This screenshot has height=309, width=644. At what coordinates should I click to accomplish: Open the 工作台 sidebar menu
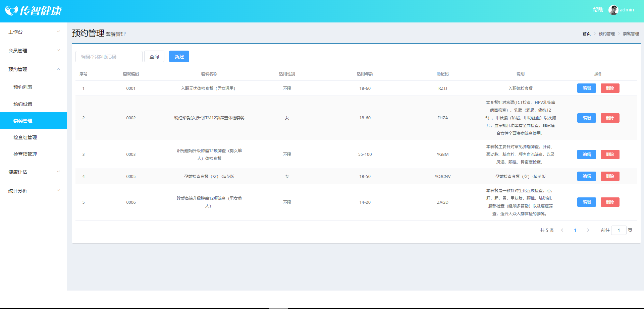pyautogui.click(x=34, y=32)
